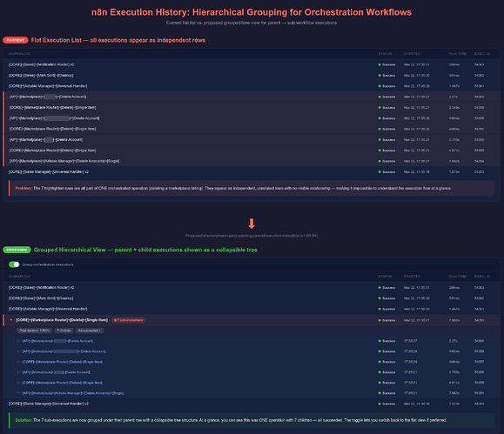Open flat-list Marketplace Router row with 498ms run time
The height and width of the screenshot is (434, 504).
click(252, 129)
